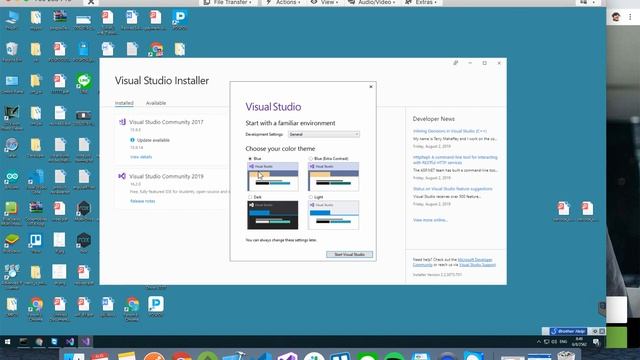Click the Start Visual Studio button
640x360 pixels.
click(349, 254)
